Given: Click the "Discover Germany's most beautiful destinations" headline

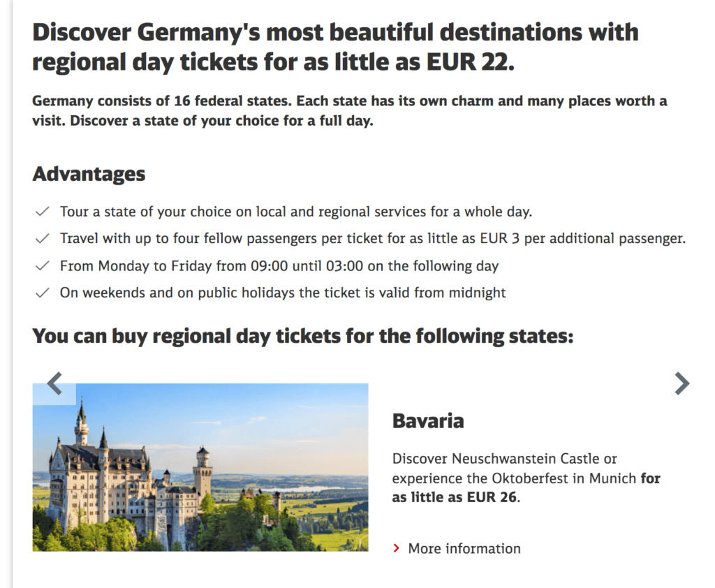Looking at the screenshot, I should 335,47.
